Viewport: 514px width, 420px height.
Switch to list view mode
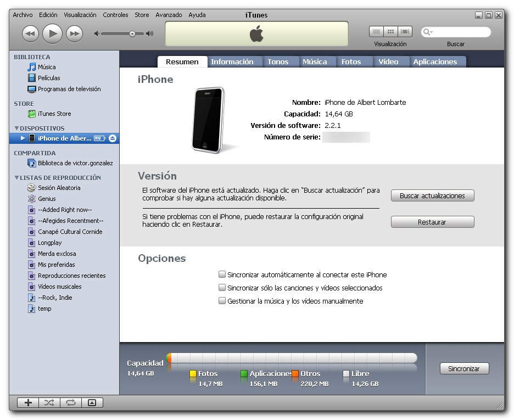376,32
